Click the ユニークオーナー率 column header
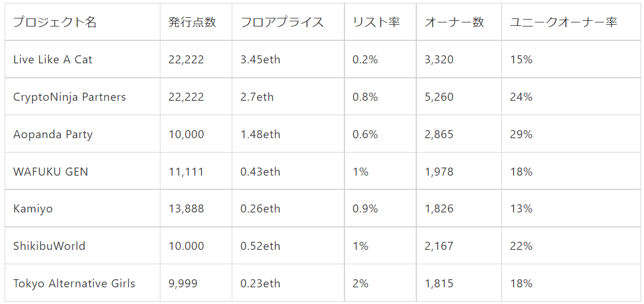 [x=563, y=22]
